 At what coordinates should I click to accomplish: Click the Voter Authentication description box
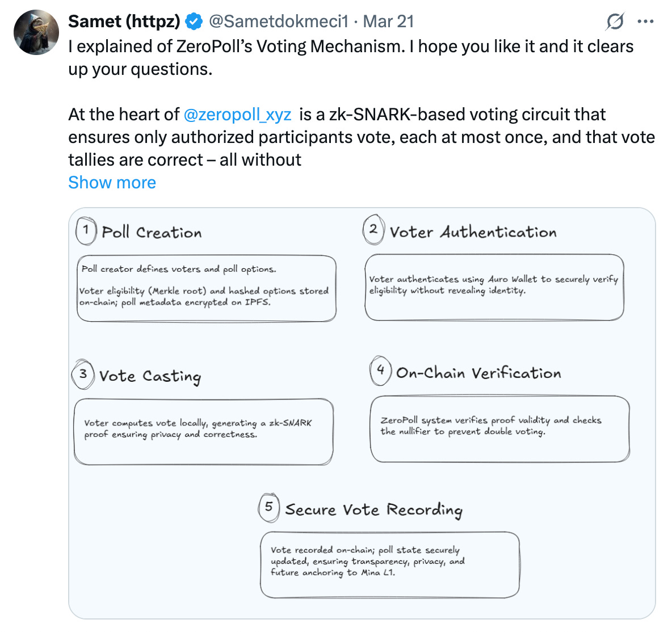pos(494,287)
